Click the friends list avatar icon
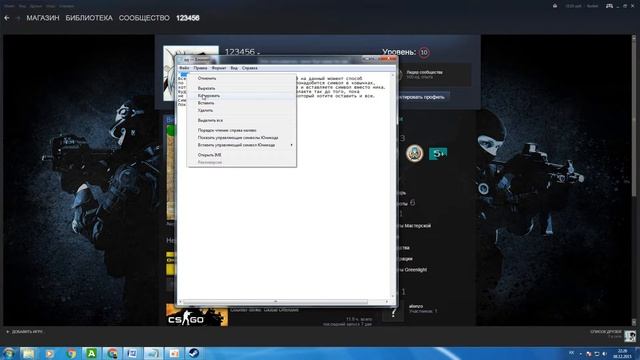Viewport: 640px width, 360px height. coord(630,336)
